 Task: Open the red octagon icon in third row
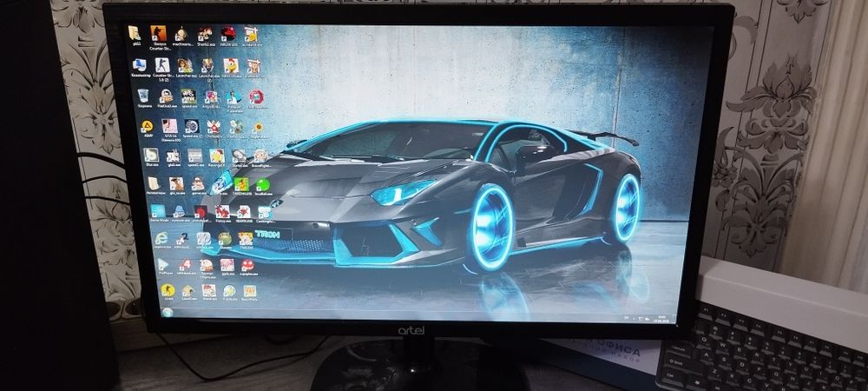(x=256, y=97)
